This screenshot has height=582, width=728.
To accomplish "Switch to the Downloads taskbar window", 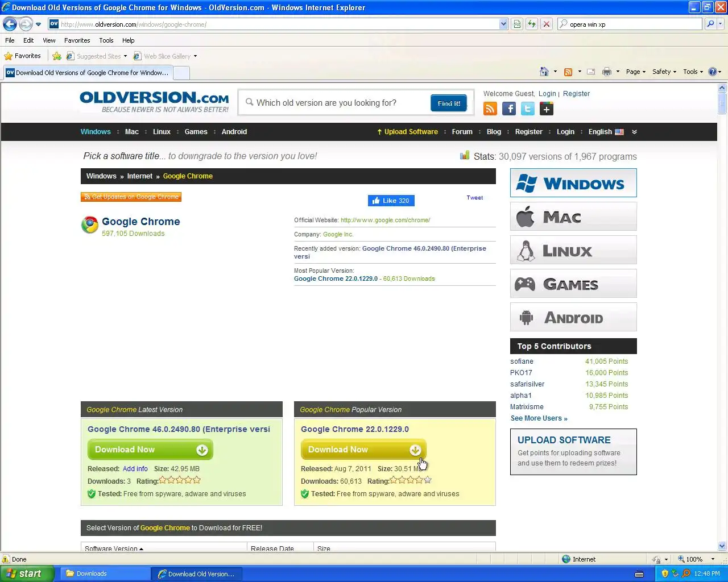I will pos(104,573).
